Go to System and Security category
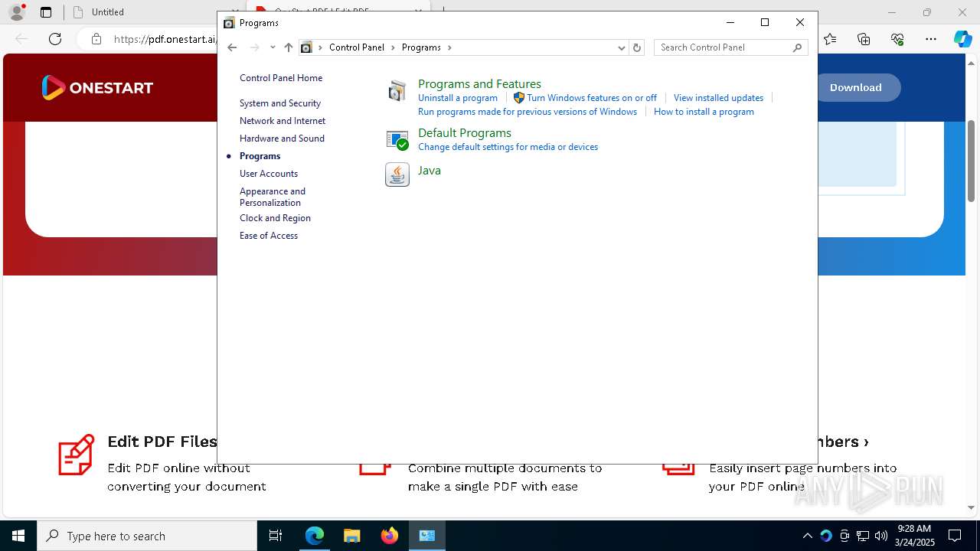Image resolution: width=980 pixels, height=551 pixels. tap(280, 103)
